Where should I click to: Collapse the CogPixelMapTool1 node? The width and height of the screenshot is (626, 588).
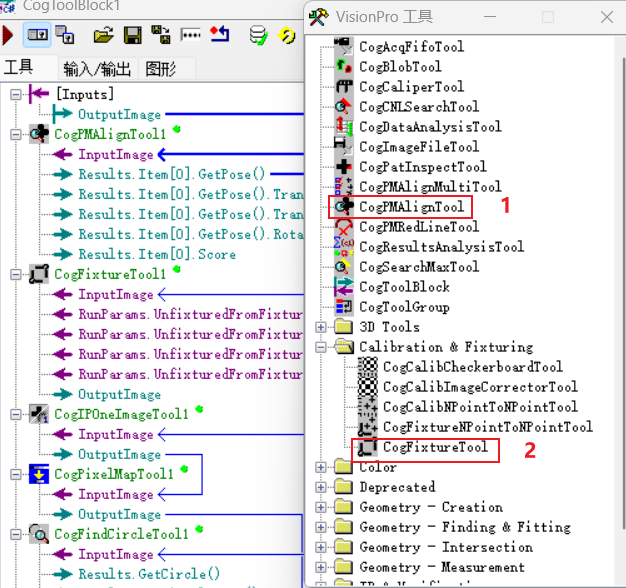coord(16,474)
